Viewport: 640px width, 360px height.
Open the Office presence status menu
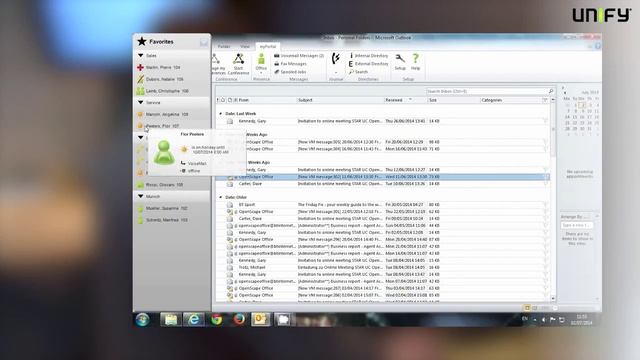(261, 64)
